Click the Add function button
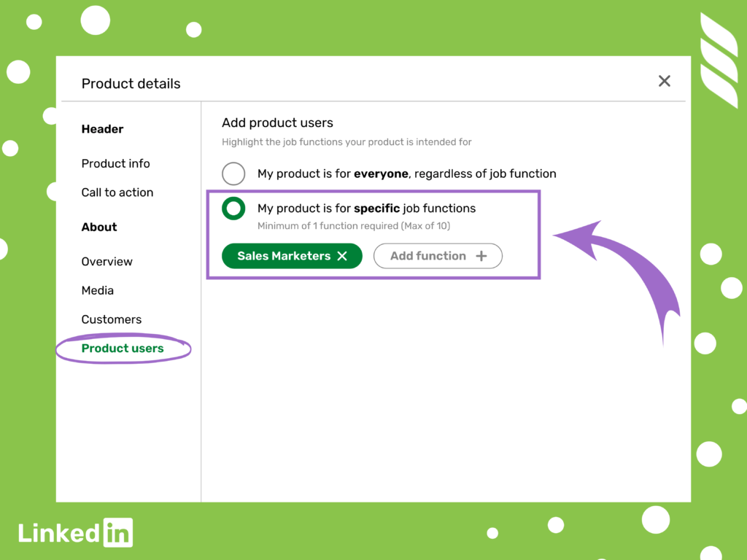747x560 pixels. coord(438,256)
